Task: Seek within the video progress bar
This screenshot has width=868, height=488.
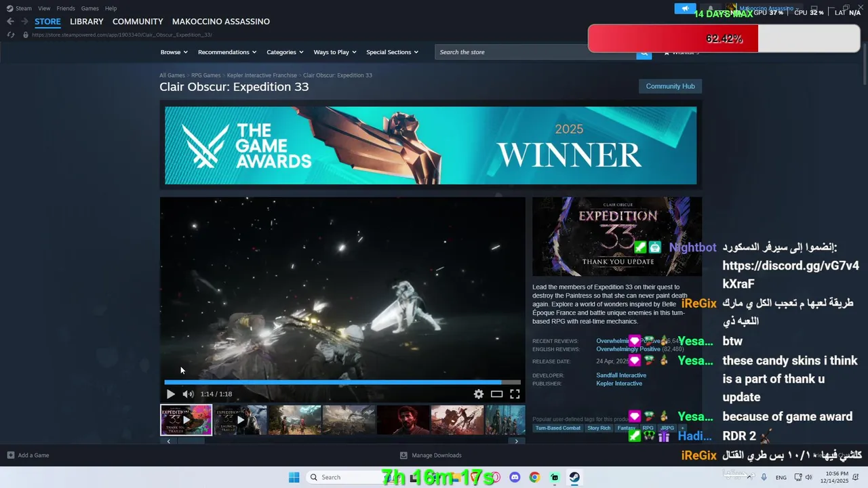Action: coord(342,382)
